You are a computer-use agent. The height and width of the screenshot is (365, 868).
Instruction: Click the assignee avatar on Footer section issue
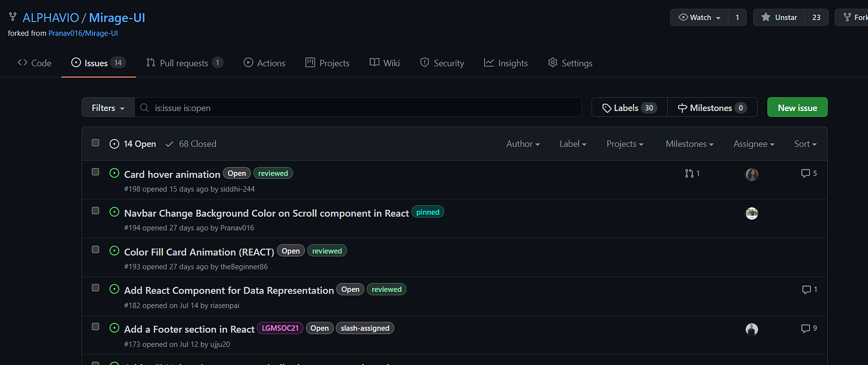click(x=751, y=329)
